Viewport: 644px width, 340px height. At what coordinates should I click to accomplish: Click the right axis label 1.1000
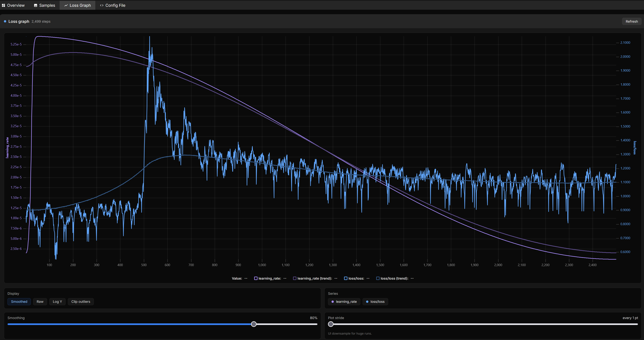pyautogui.click(x=625, y=182)
